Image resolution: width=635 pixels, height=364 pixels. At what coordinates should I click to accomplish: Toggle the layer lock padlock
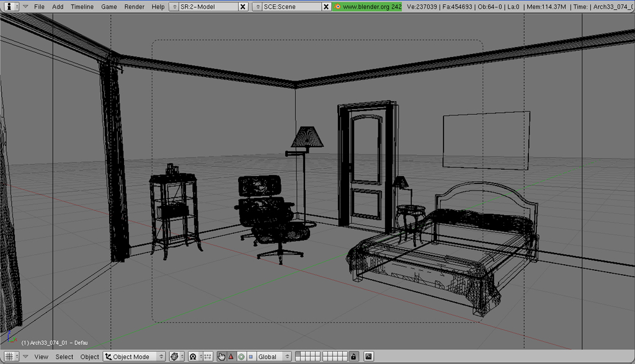click(x=353, y=357)
